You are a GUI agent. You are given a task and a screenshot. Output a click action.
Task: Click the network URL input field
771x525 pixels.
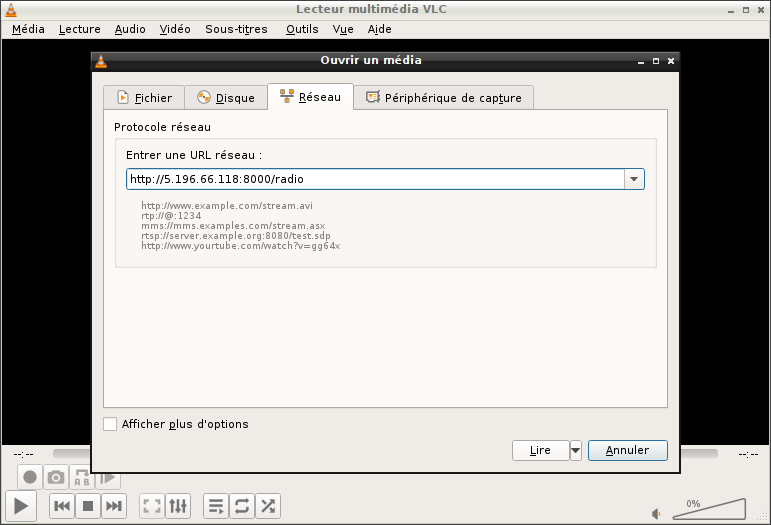[x=375, y=179]
